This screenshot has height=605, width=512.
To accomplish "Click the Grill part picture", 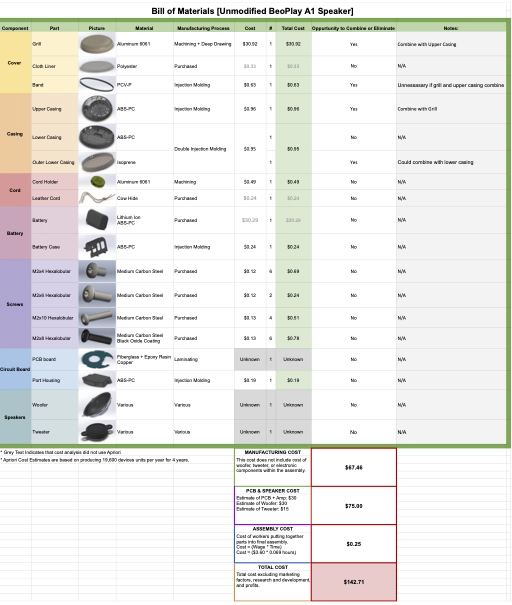I will pos(97,44).
